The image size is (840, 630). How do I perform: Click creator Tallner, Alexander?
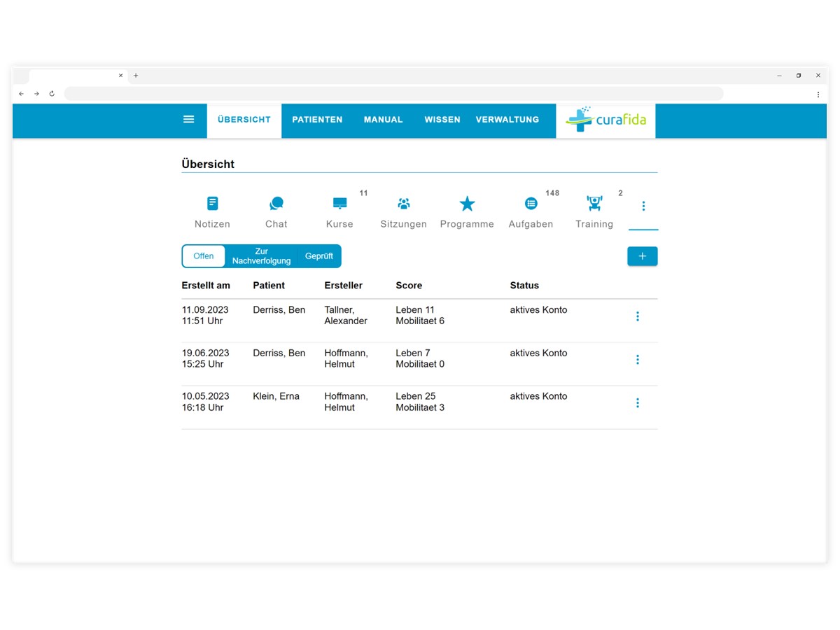point(346,316)
